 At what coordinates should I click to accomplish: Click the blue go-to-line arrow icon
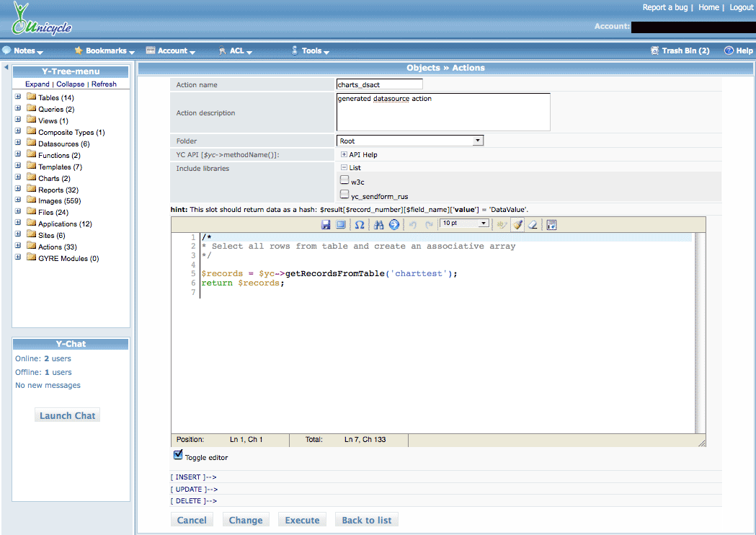click(394, 225)
